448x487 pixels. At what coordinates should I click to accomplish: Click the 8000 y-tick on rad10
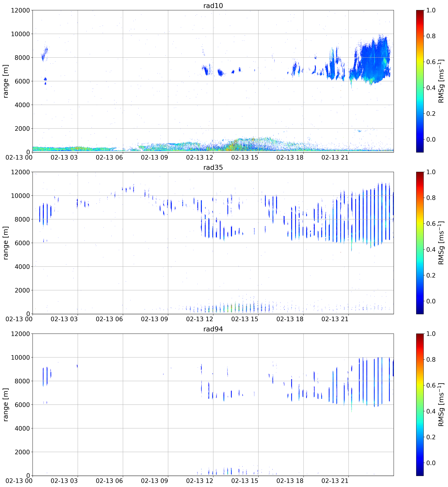(22, 58)
